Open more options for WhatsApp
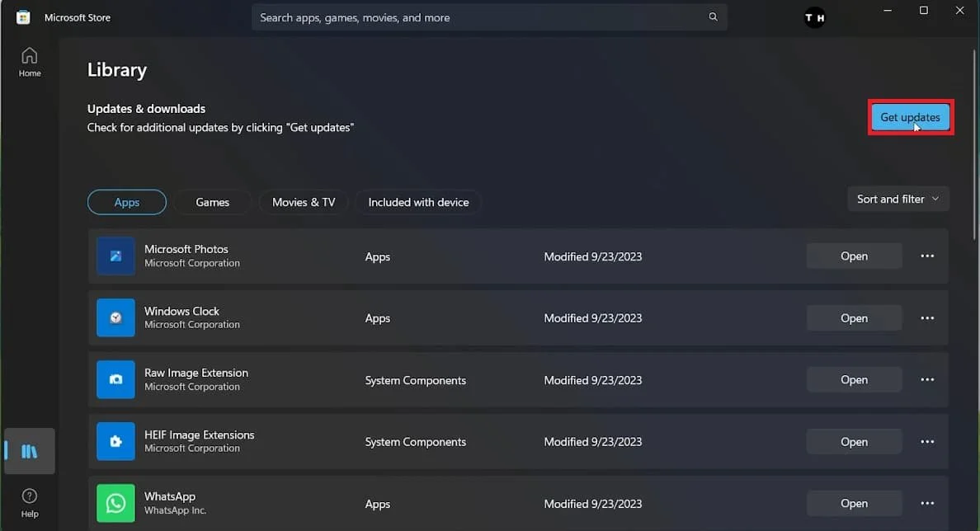The image size is (980, 531). coord(927,504)
